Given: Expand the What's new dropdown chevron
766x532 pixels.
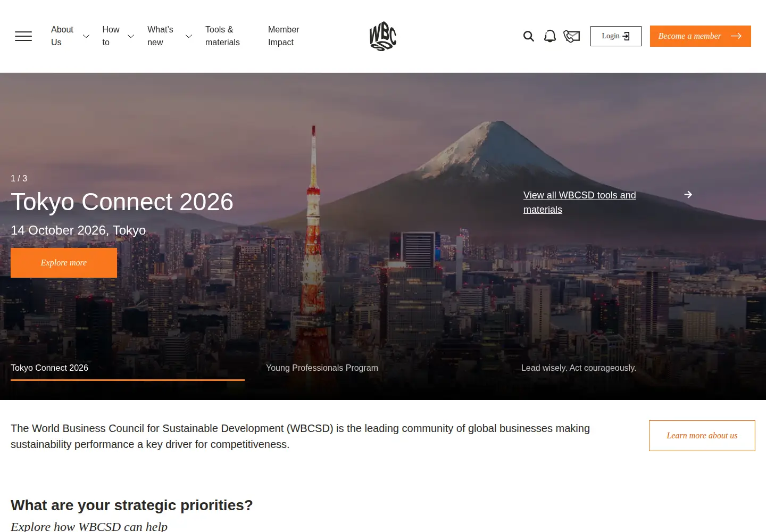Looking at the screenshot, I should click(189, 36).
